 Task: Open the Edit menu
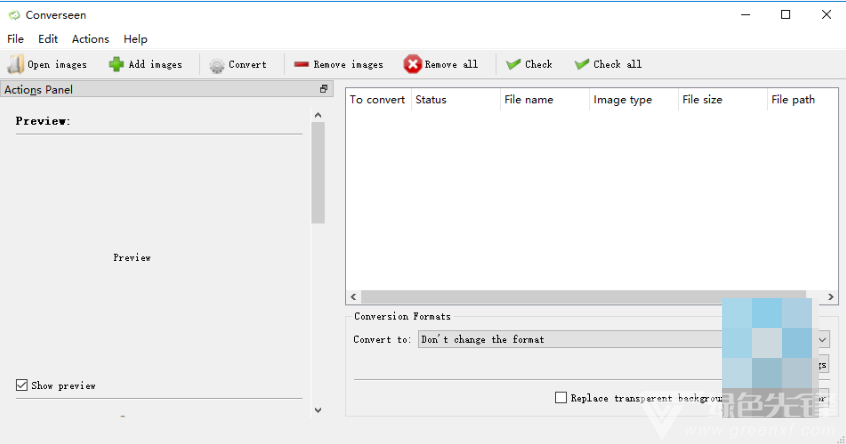point(47,39)
